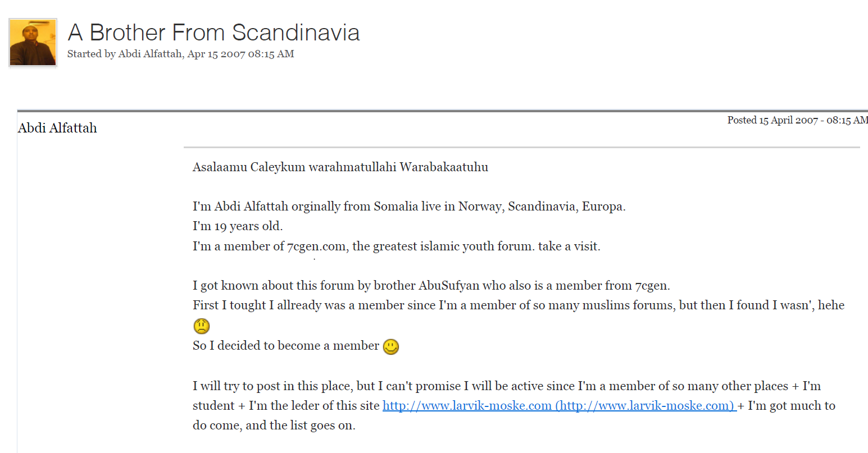The width and height of the screenshot is (868, 453).
Task: Click the "Started by Abdi Alfattah" byline
Action: pyautogui.click(x=125, y=54)
